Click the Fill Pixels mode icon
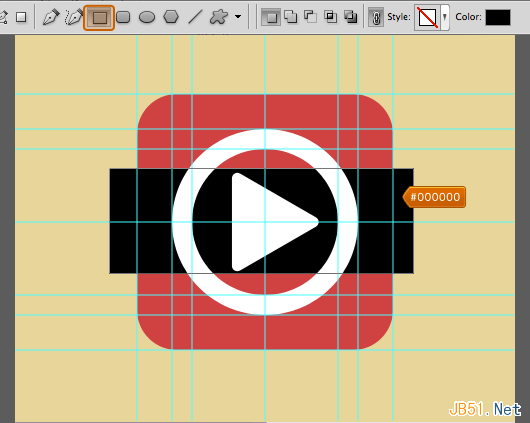Image resolution: width=530 pixels, height=423 pixels. 21,17
